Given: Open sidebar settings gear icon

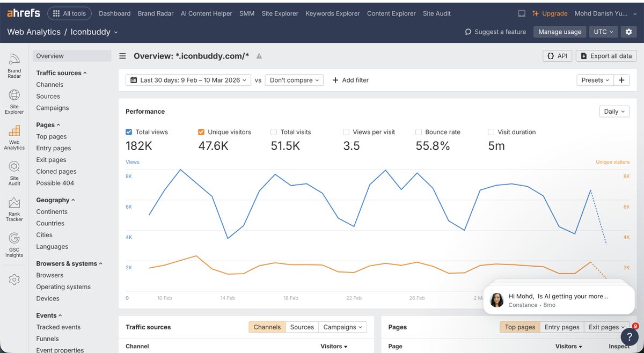Looking at the screenshot, I should click(14, 280).
